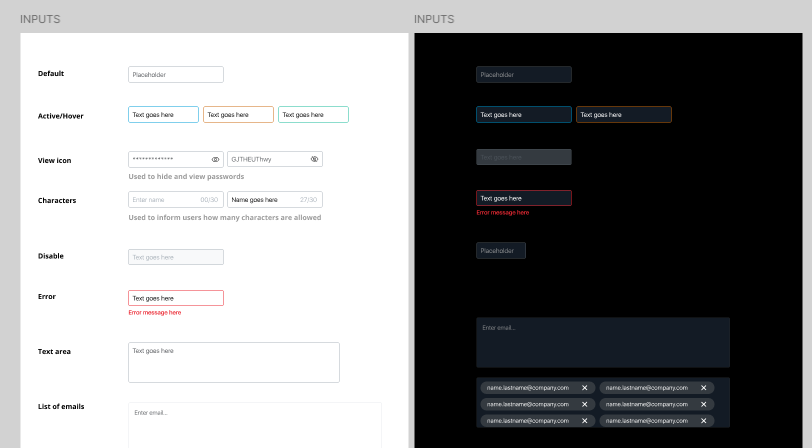Focus the 'Name goes here' 27/30 input
The image size is (812, 448).
pos(275,199)
